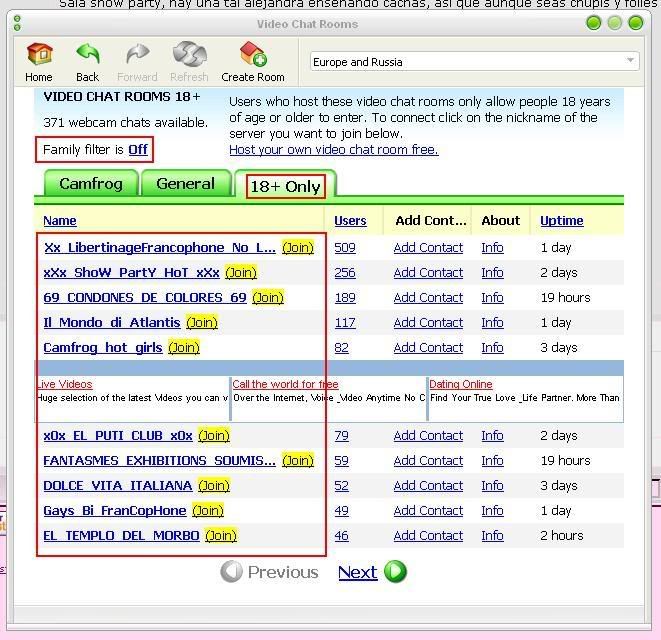Viewport: 661px width, 640px height.
Task: Click Add Contact in the 49 users row
Action: [x=428, y=511]
